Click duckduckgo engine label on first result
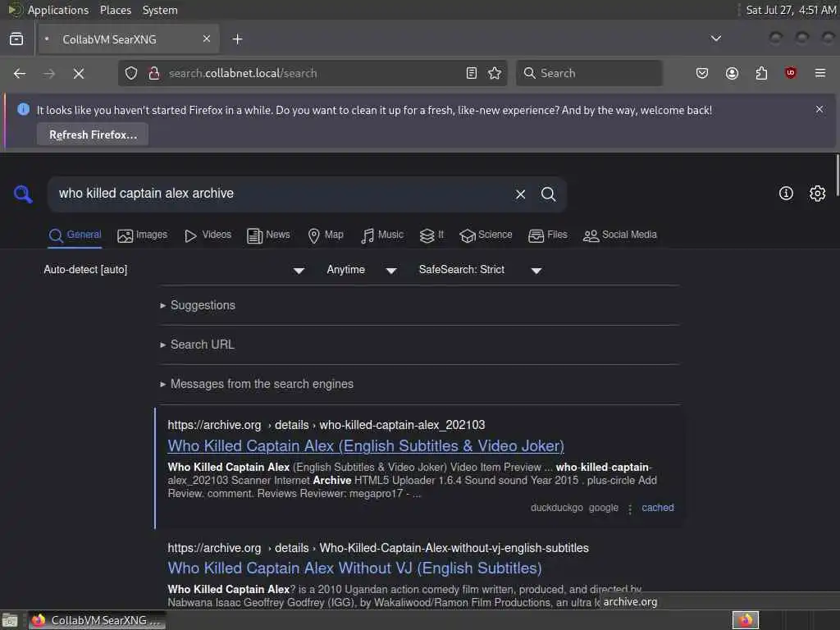 (x=557, y=508)
